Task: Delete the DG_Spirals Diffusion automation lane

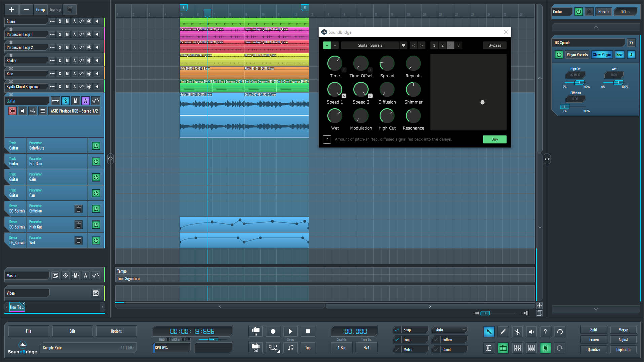Action: 79,209
